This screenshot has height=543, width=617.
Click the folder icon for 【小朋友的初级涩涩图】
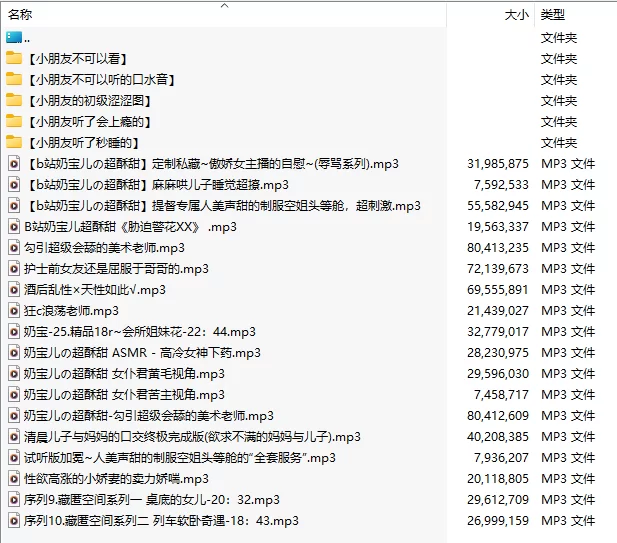(14, 101)
